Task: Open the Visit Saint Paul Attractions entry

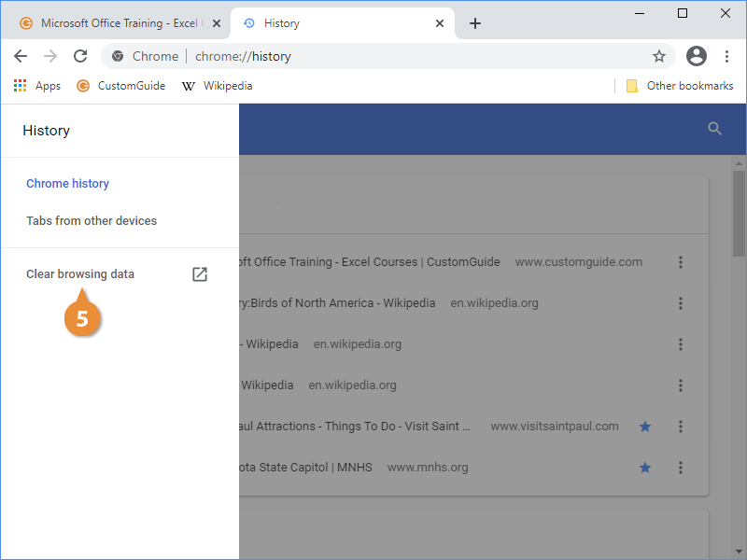Action: 355,427
